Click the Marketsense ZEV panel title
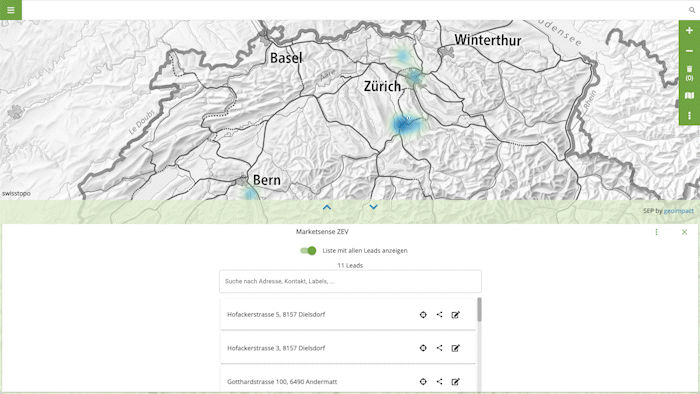This screenshot has width=700, height=394. (322, 232)
